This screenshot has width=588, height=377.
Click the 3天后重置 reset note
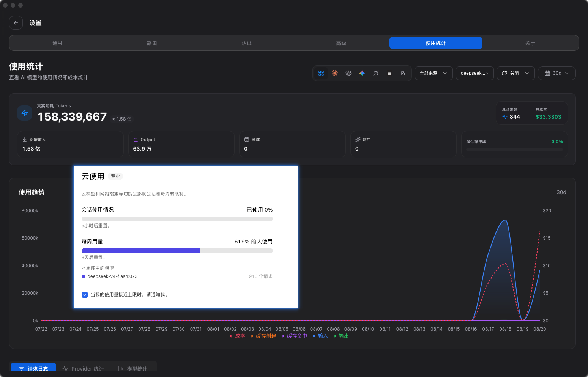pyautogui.click(x=94, y=258)
